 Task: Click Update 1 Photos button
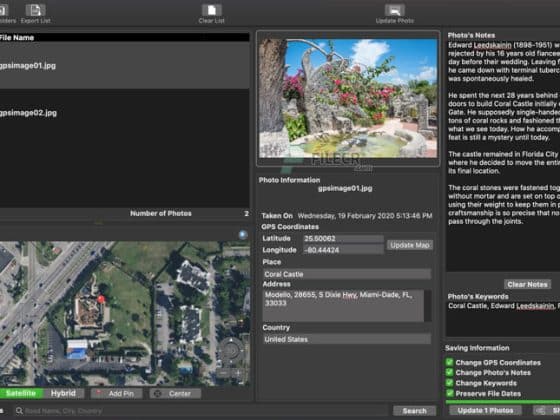click(485, 410)
